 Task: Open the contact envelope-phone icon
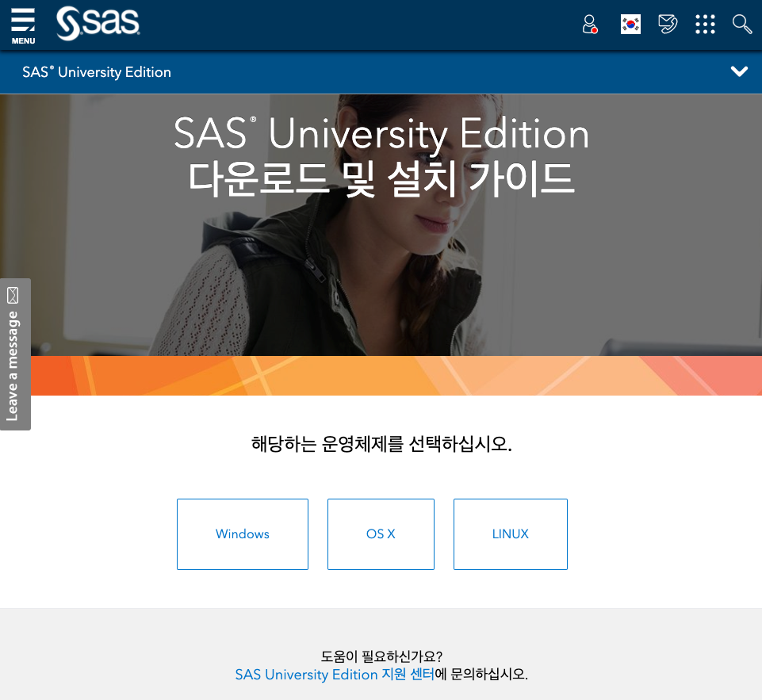[668, 24]
